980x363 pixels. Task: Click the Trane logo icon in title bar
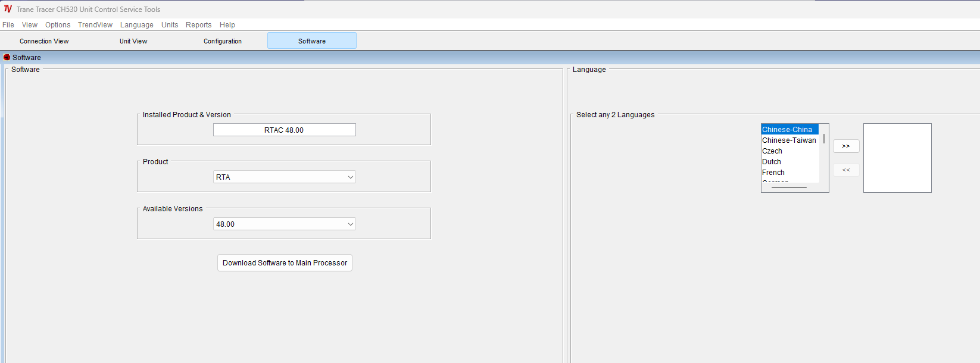[8, 9]
